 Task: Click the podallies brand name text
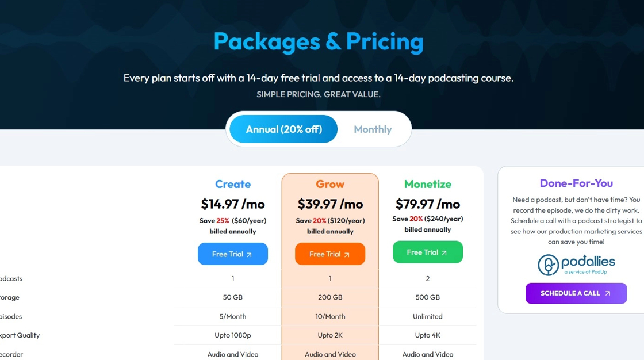point(588,261)
